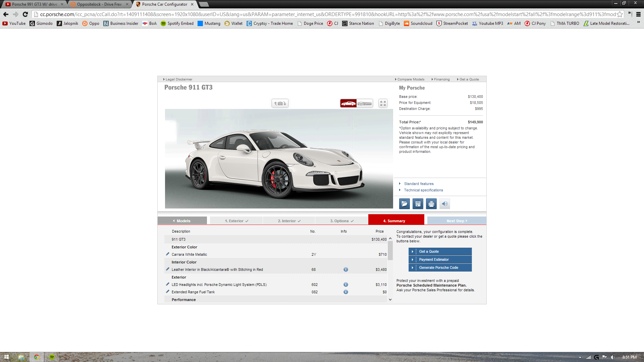Open StreamPocket bookmark
The width and height of the screenshot is (644, 362).
(452, 23)
